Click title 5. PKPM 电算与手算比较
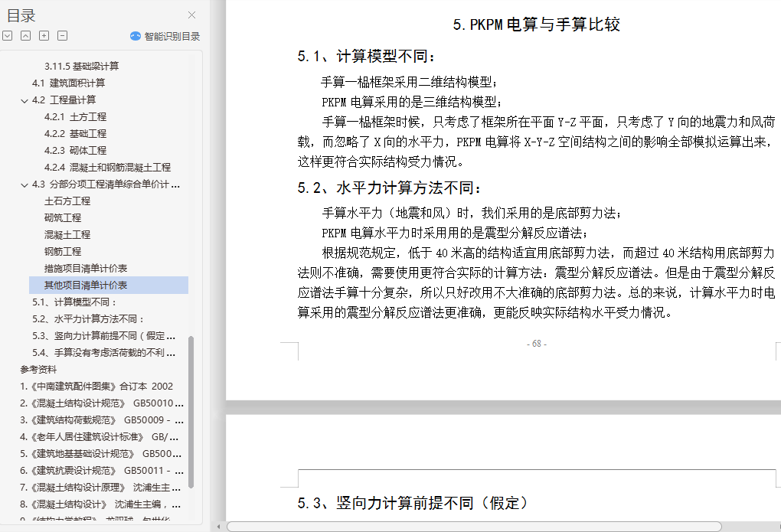The width and height of the screenshot is (781, 532). tap(537, 24)
